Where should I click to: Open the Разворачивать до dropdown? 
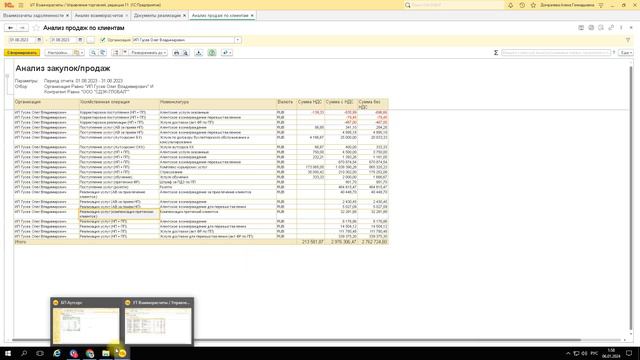click(148, 53)
